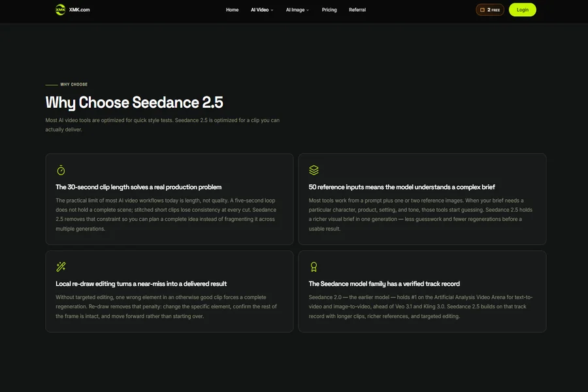The height and width of the screenshot is (392, 588).
Task: Click the XMK logo icon
Action: click(60, 10)
